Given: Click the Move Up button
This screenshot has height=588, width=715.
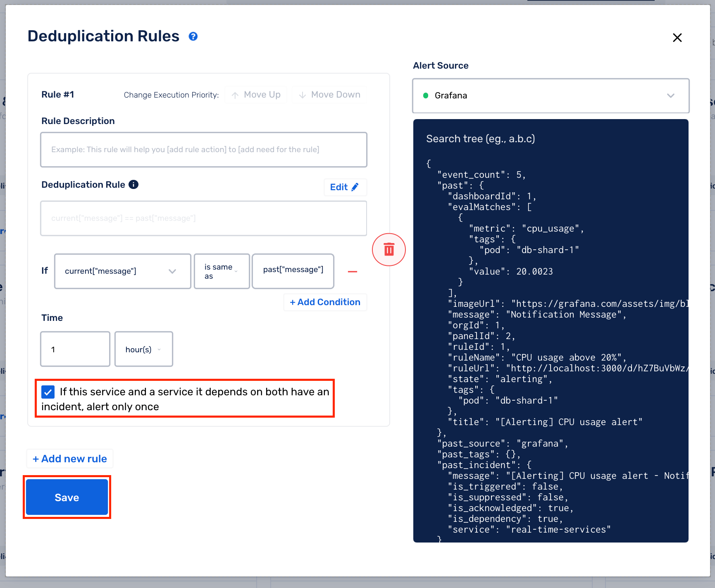Looking at the screenshot, I should click(x=256, y=95).
